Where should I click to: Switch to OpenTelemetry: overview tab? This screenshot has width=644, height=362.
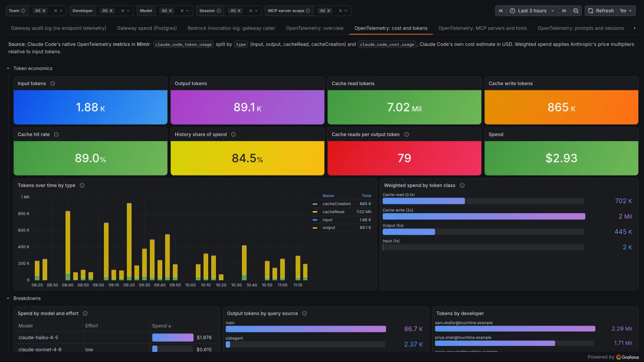315,28
